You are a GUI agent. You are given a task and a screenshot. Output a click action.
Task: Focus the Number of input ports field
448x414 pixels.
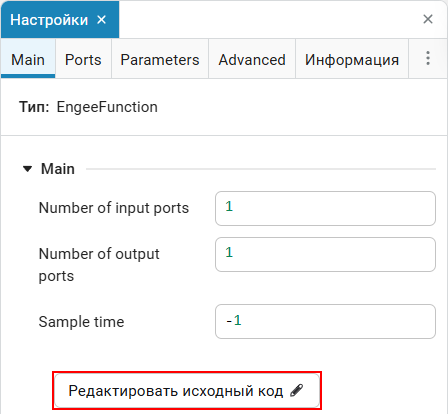(x=325, y=208)
